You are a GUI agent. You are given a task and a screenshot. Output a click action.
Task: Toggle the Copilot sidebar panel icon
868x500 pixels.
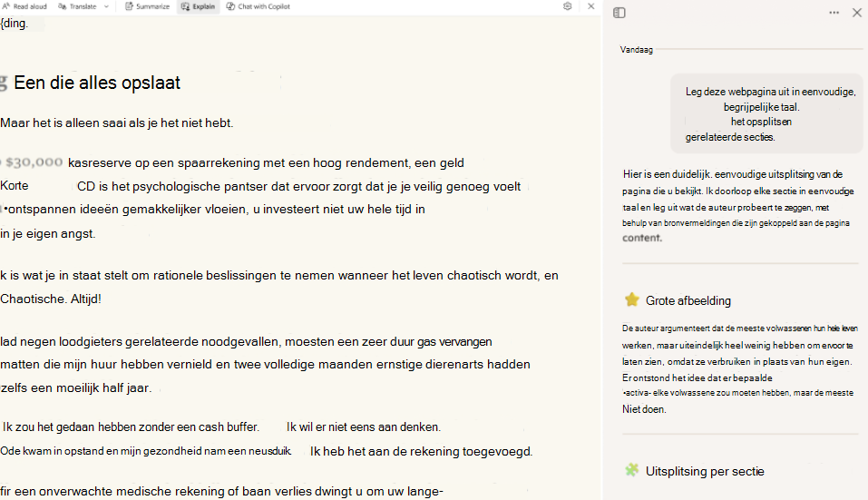pyautogui.click(x=619, y=13)
